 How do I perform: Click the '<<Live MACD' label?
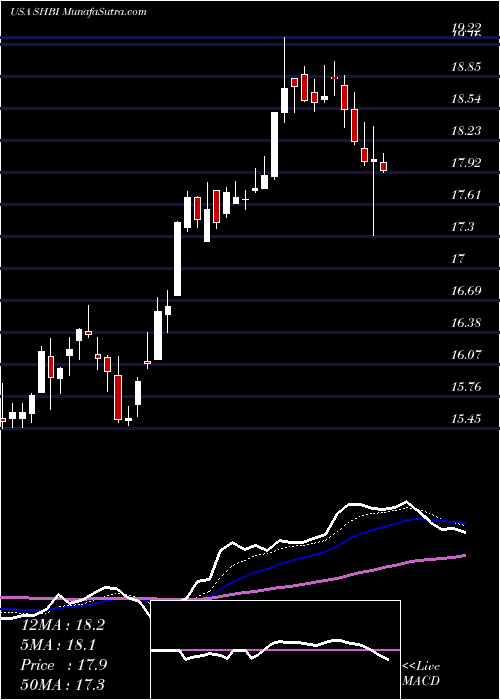tap(421, 673)
